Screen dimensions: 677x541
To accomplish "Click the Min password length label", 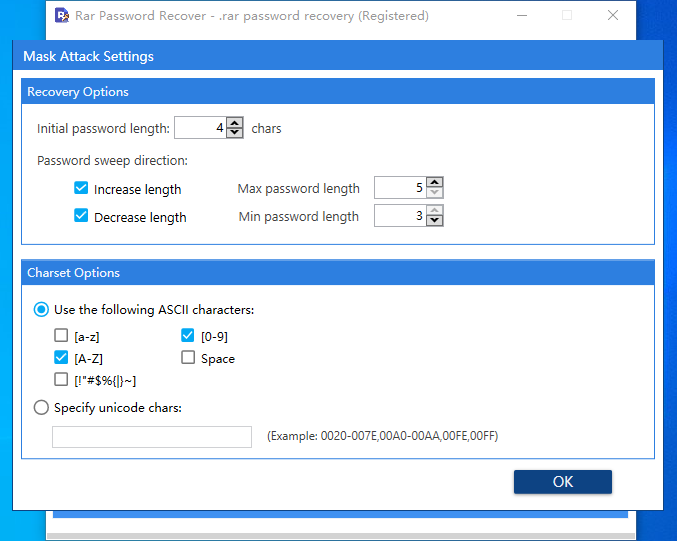I will pos(298,216).
